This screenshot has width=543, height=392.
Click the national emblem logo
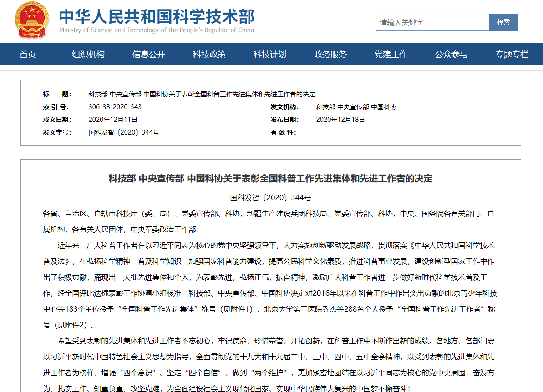coord(31,20)
